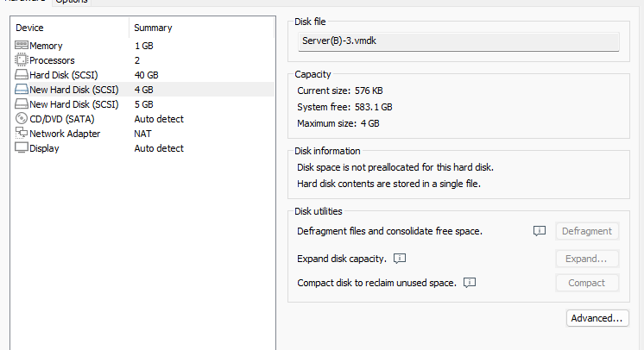Click the Compact button

(x=587, y=283)
